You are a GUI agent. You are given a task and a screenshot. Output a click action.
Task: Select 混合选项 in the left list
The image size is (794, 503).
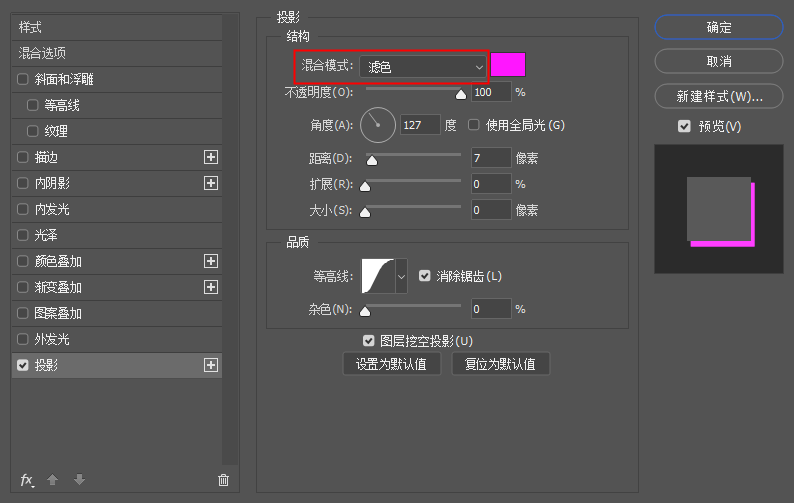pos(117,53)
